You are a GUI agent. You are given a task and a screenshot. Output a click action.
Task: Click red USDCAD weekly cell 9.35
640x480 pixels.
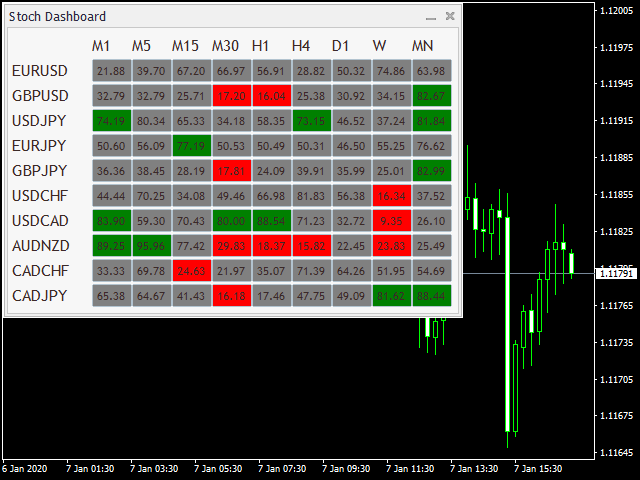click(x=391, y=221)
